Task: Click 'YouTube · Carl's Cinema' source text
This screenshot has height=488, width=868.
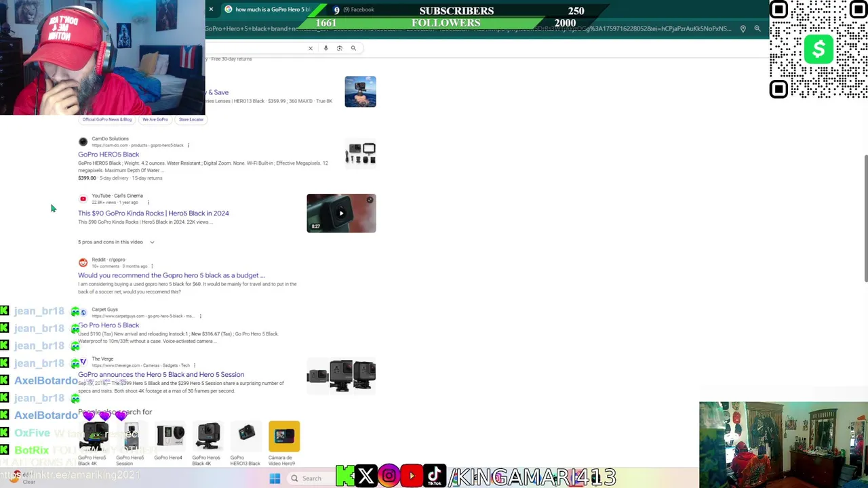Action: (x=117, y=196)
